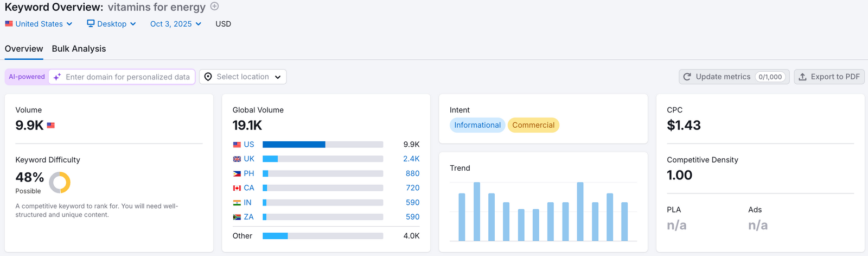Screen dimensions: 868x256
Task: Open the Oct 3, 2025 date dropdown
Action: pos(176,24)
